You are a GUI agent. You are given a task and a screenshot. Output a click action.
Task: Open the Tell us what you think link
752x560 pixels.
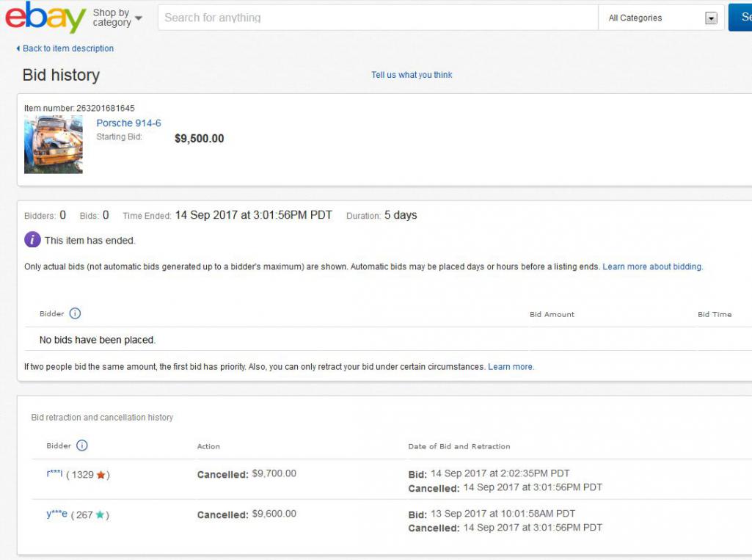[x=412, y=75]
